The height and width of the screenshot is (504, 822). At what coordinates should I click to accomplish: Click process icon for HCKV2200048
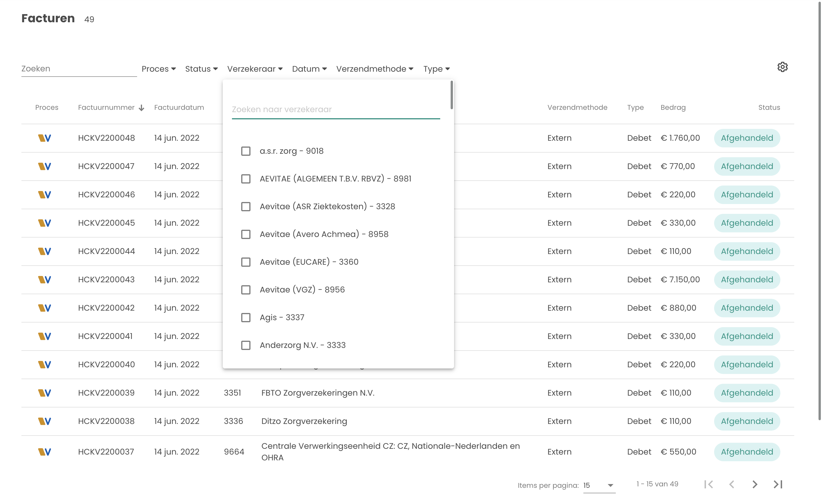44,138
